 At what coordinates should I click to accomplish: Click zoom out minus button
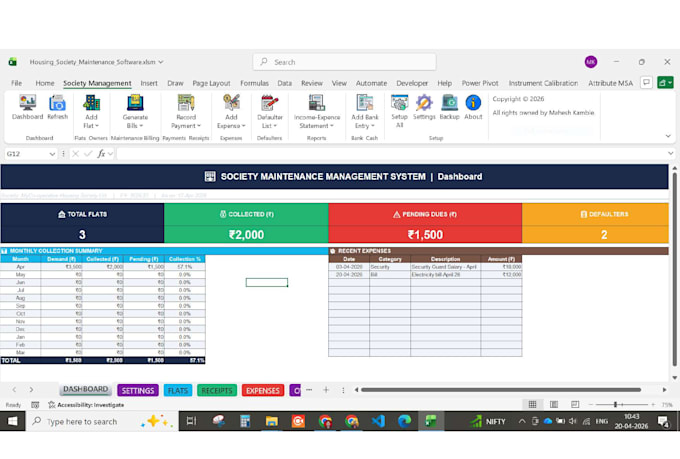(x=591, y=404)
